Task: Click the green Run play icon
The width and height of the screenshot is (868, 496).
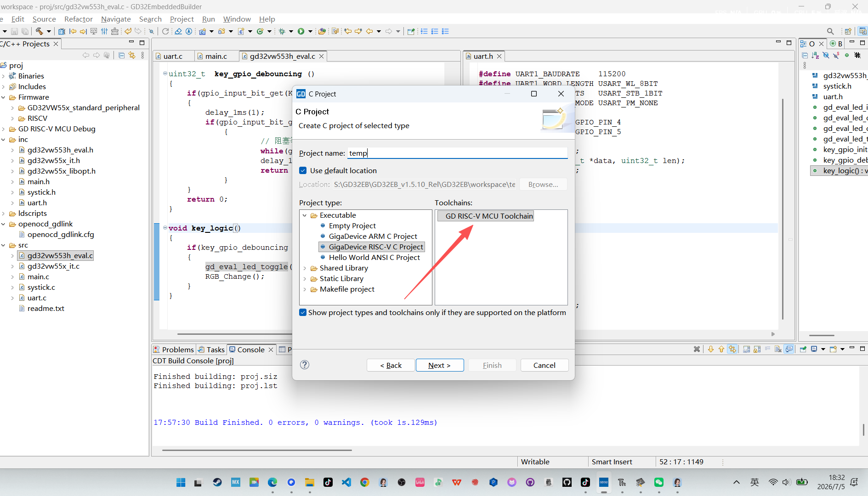Action: pyautogui.click(x=301, y=31)
